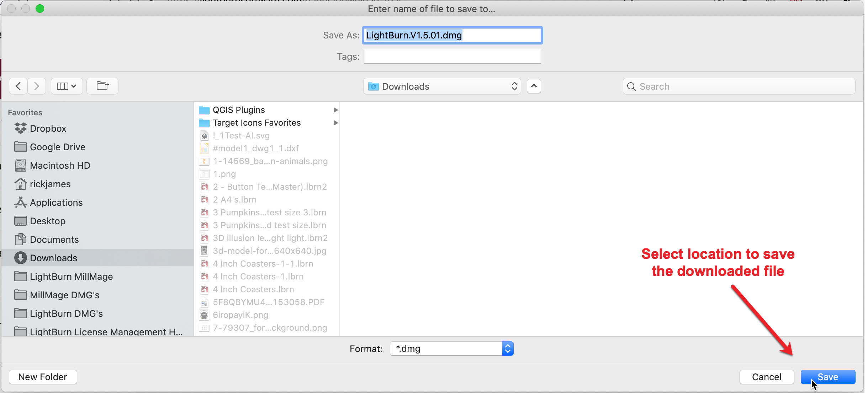Image resolution: width=868 pixels, height=393 pixels.
Task: Click the LightBurn icon beside 2 A4's.lbrn
Action: click(x=204, y=200)
